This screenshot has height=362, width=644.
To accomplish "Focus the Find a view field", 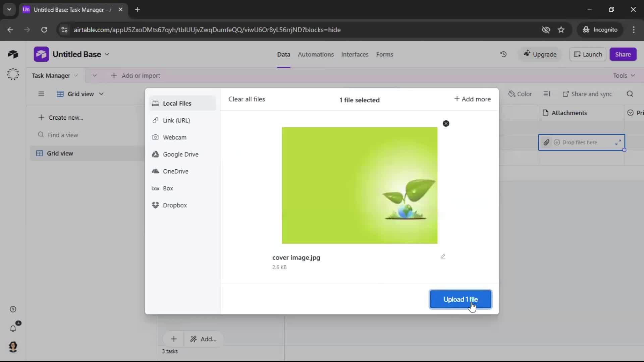I will [x=87, y=135].
